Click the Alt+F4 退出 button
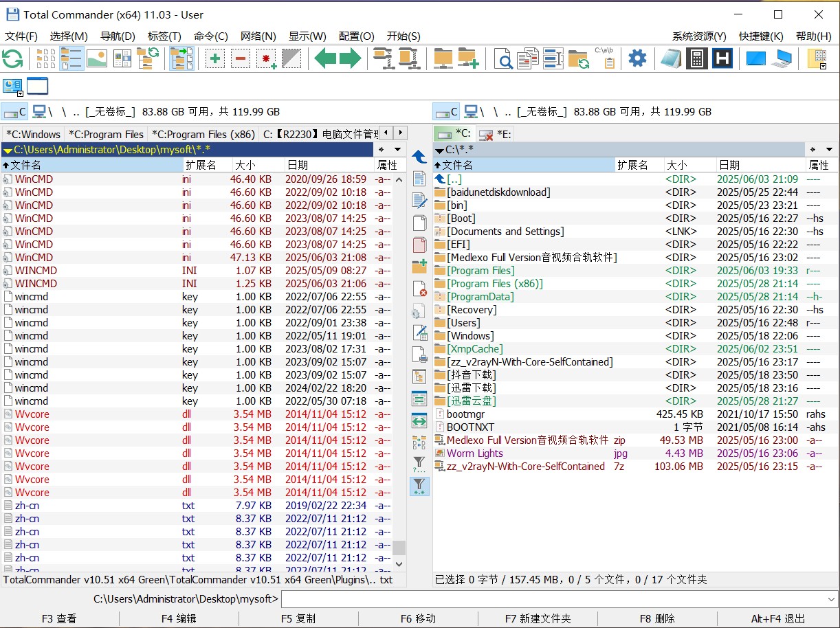 coord(777,618)
